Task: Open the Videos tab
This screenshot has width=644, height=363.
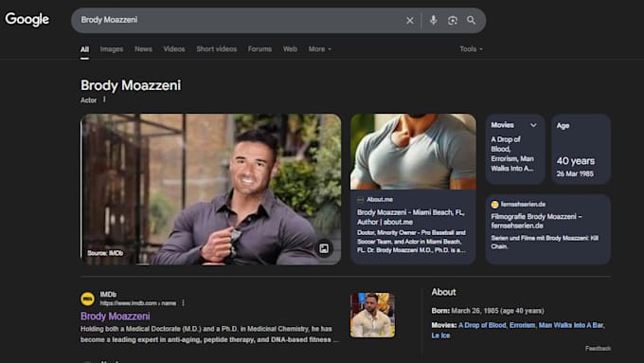Action: (x=174, y=49)
